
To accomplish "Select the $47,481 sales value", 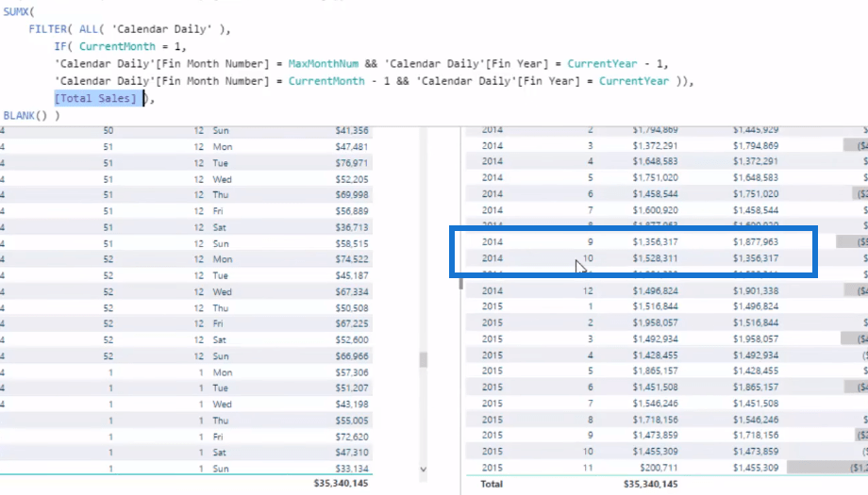I will (352, 146).
